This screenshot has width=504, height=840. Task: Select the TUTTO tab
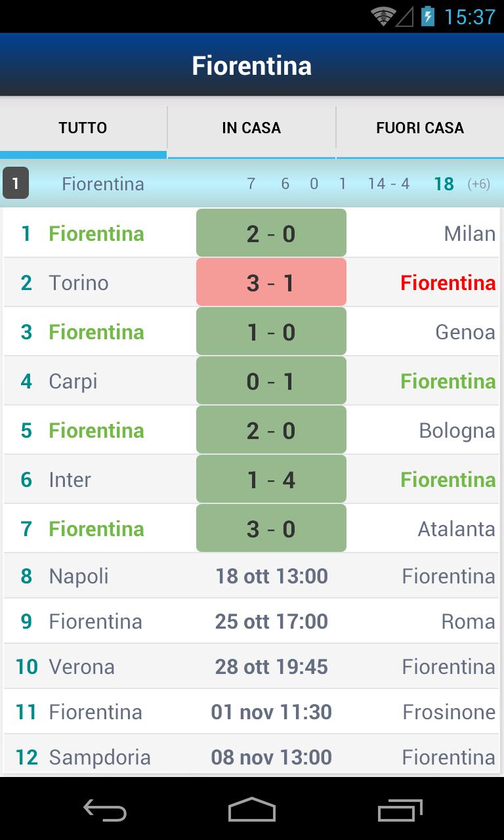pyautogui.click(x=83, y=127)
